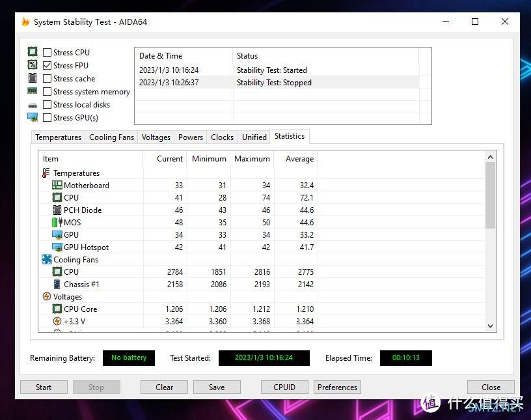
Task: Click the Test Started value field
Action: pos(264,358)
